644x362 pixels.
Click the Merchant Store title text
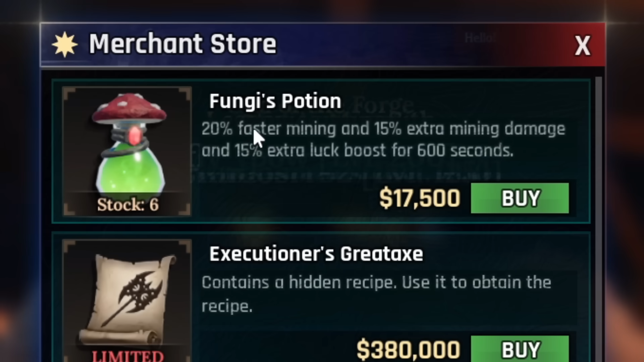(x=182, y=44)
